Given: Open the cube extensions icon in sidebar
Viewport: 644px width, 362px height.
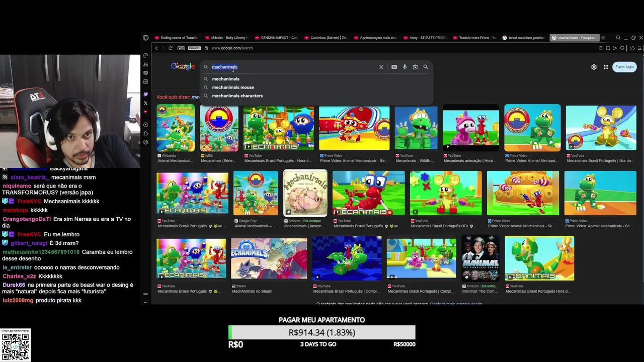Looking at the screenshot, I should click(x=145, y=133).
